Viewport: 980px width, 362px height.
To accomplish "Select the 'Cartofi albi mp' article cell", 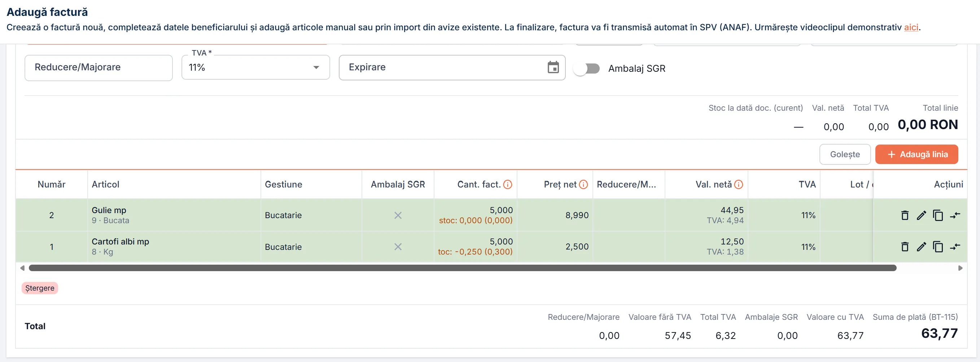I will pos(174,247).
